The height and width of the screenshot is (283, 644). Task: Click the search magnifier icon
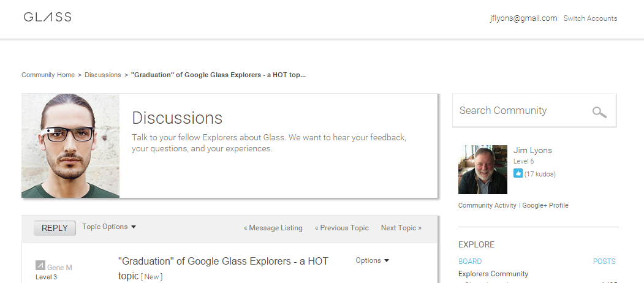pos(599,112)
